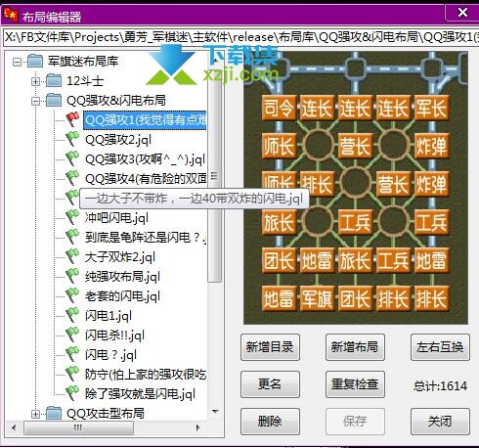
Task: Click the green flag next to QQ强攻3
Action: (72, 158)
